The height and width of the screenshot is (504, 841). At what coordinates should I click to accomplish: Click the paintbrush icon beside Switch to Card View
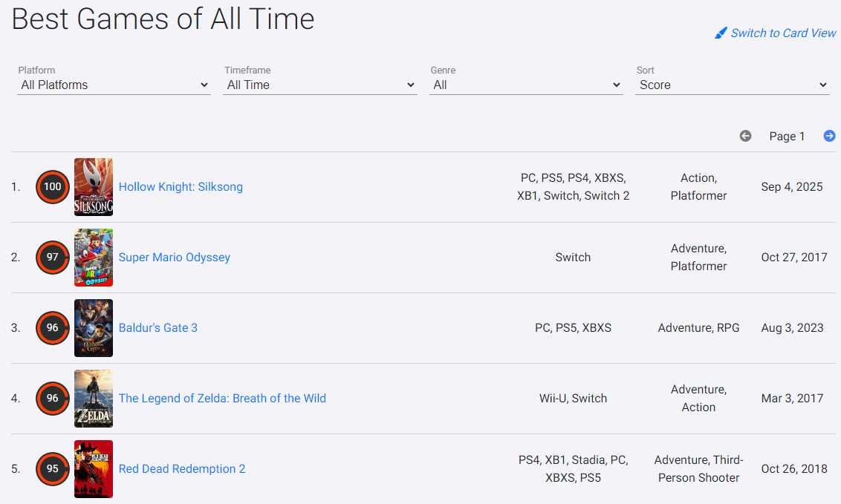click(721, 33)
